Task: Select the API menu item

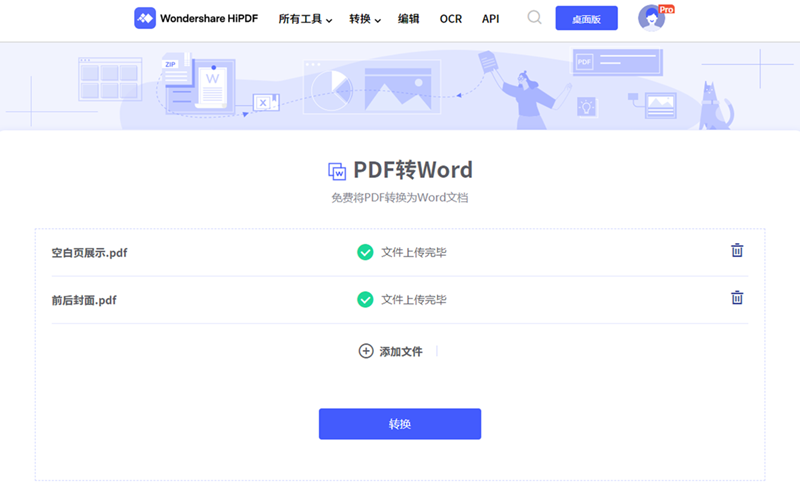Action: click(491, 19)
